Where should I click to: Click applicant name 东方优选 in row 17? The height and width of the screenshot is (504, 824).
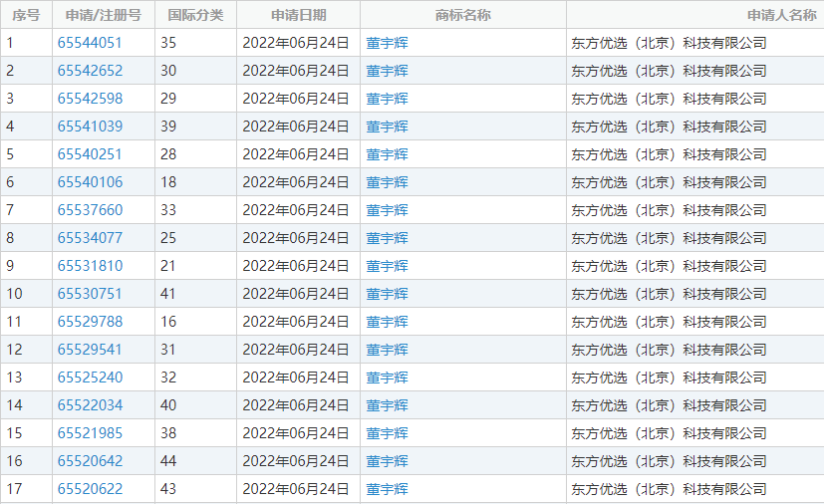pos(669,488)
